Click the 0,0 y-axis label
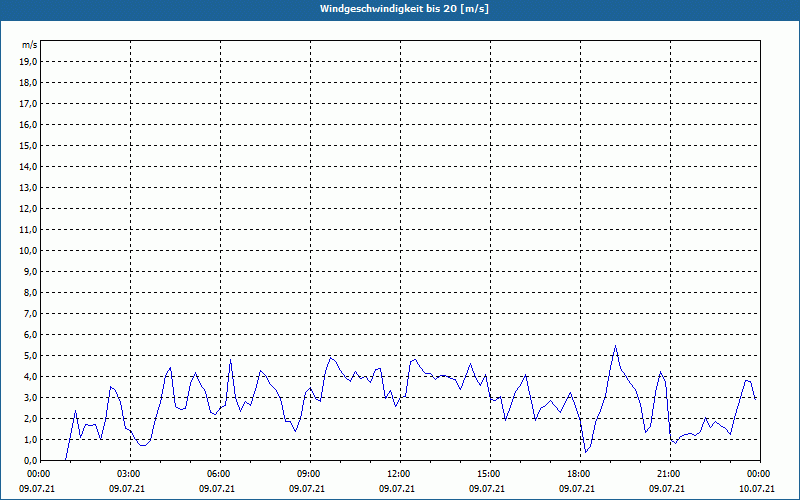Viewport: 800px width, 500px height. (31, 461)
